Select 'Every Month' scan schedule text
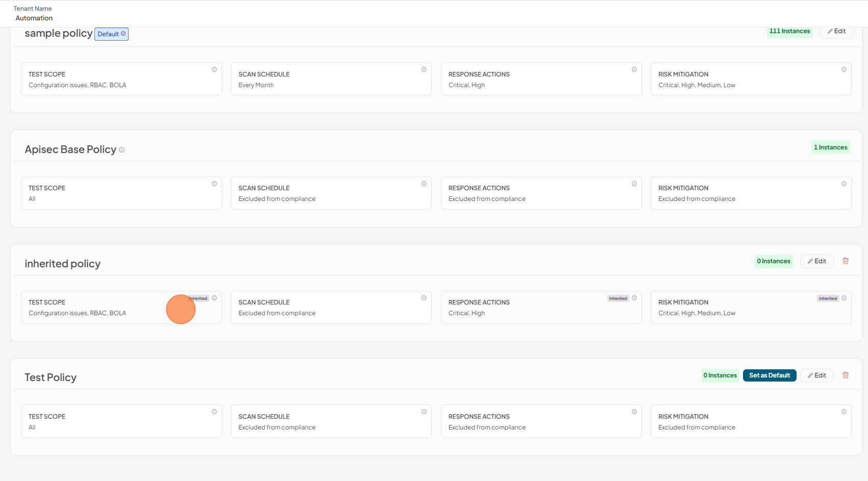The image size is (868, 481). pos(256,85)
